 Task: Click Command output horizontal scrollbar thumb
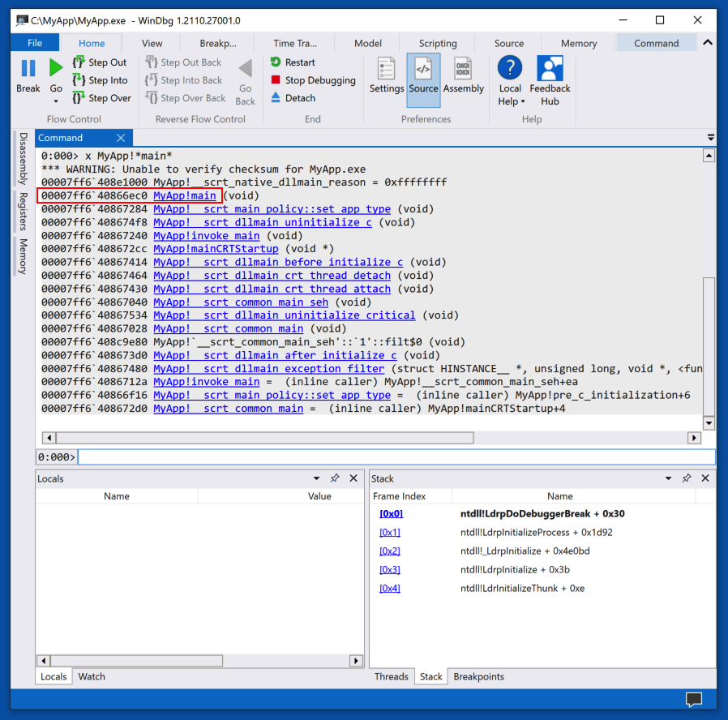click(264, 437)
